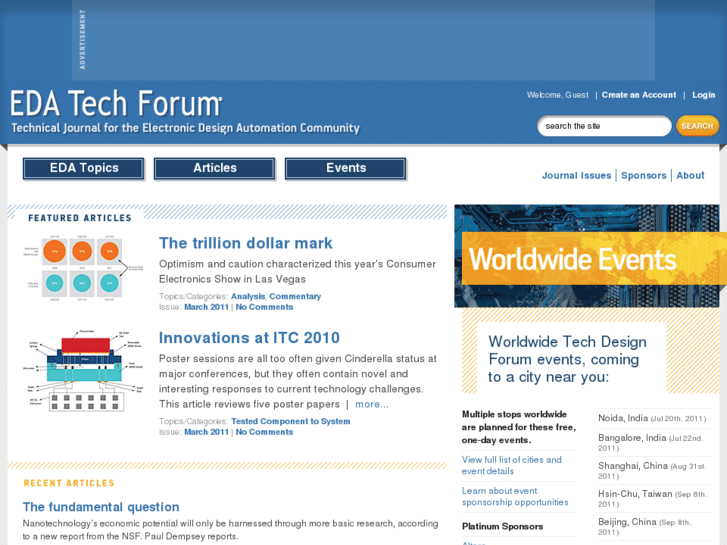Select the Analysis category link
Viewport: 727px width, 545px height.
click(x=248, y=296)
